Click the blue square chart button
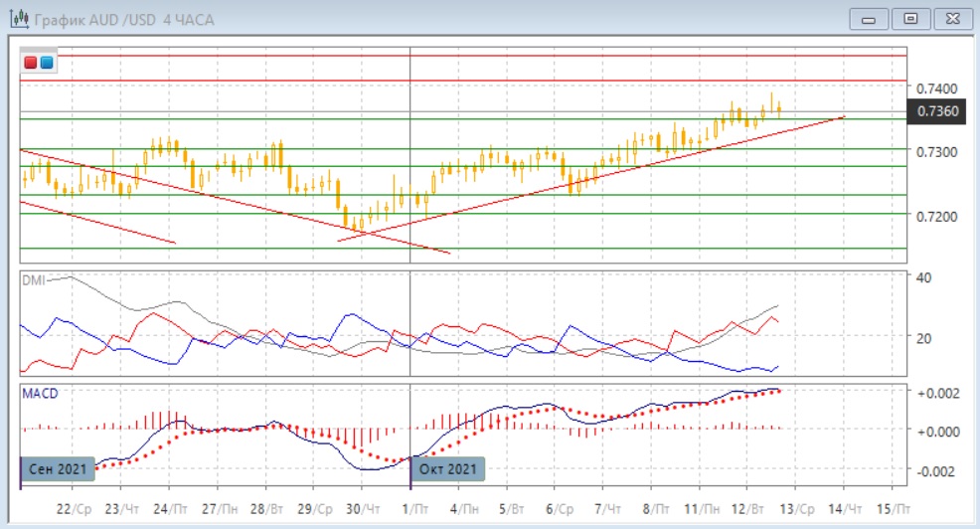 point(47,63)
